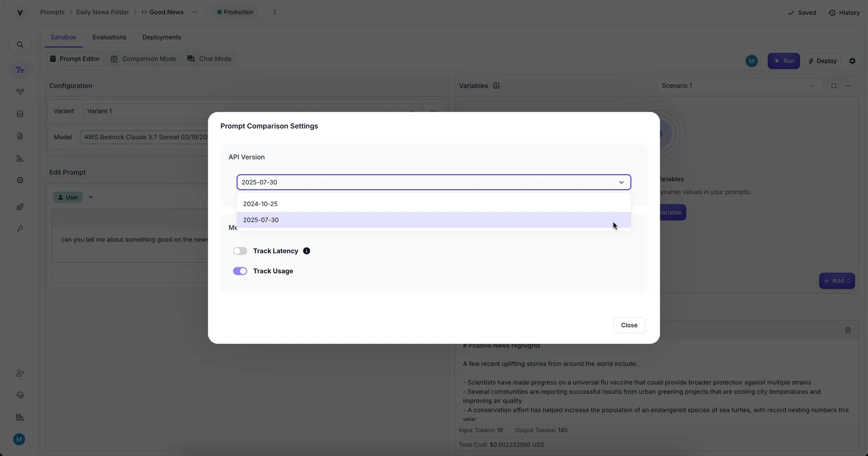Click the Run button
The image size is (868, 456).
point(783,61)
